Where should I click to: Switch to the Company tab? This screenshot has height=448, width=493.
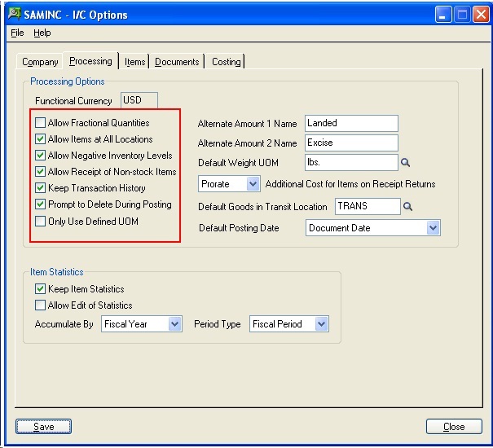[40, 62]
